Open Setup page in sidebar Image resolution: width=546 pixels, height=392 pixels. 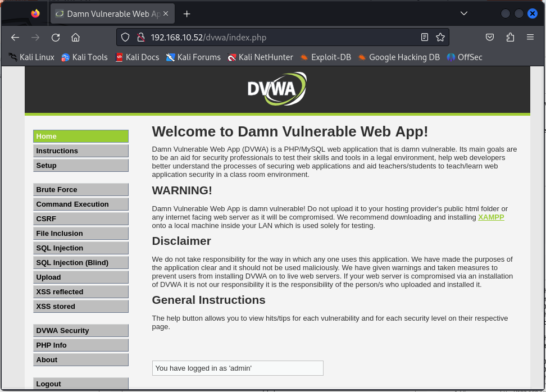pos(81,165)
